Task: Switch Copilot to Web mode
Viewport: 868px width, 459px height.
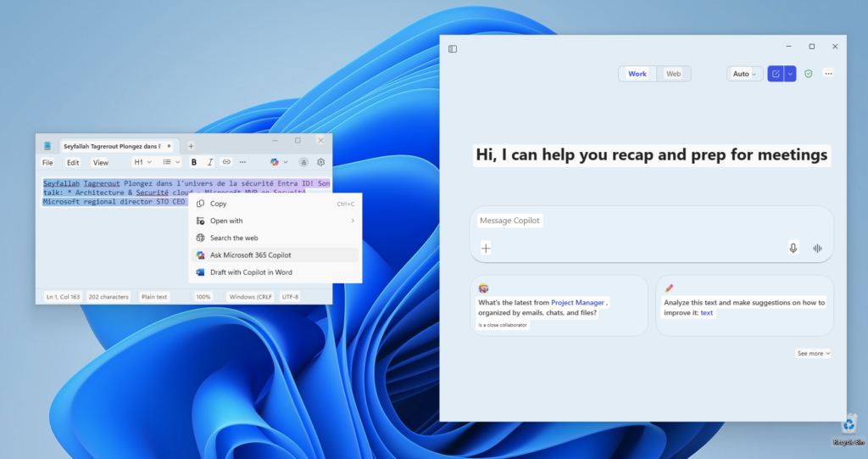Action: coord(673,74)
